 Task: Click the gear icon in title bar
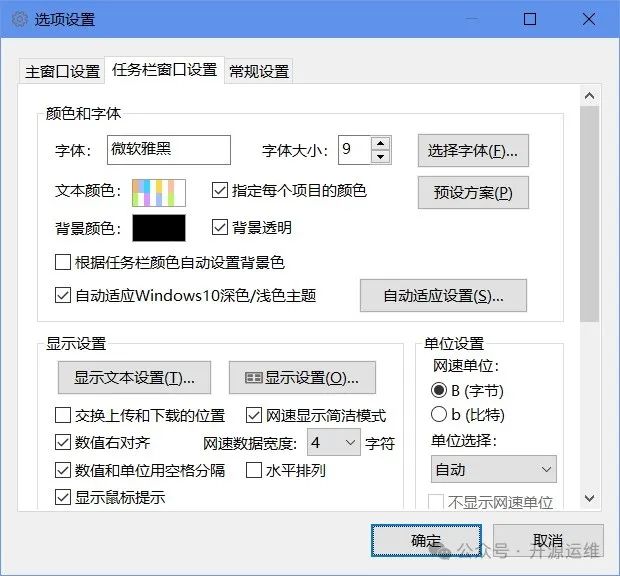click(x=18, y=19)
